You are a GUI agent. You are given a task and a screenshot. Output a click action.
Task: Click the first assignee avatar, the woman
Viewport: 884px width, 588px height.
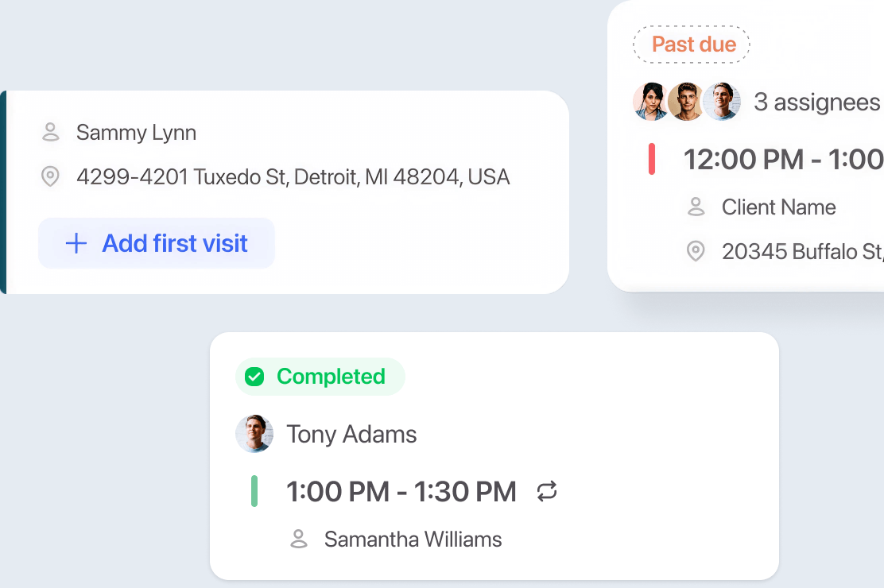652,102
